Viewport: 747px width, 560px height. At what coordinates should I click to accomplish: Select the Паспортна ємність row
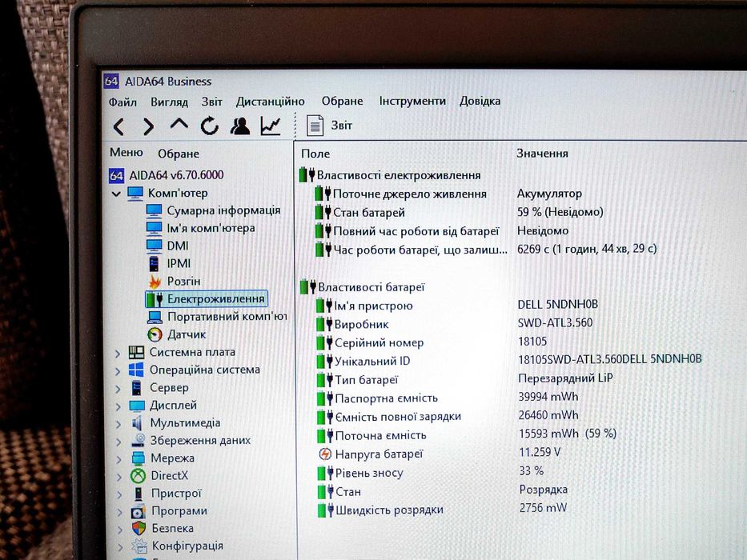click(x=448, y=398)
